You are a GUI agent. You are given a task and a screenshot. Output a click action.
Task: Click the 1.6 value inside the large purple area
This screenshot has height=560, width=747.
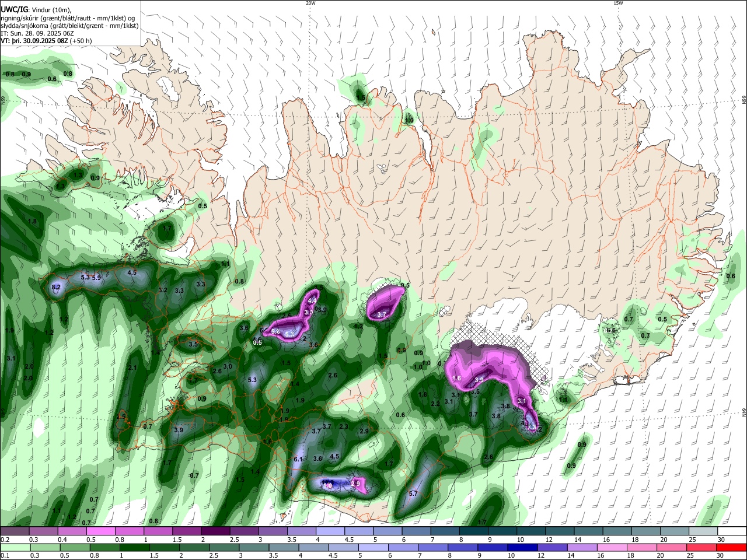(457, 378)
